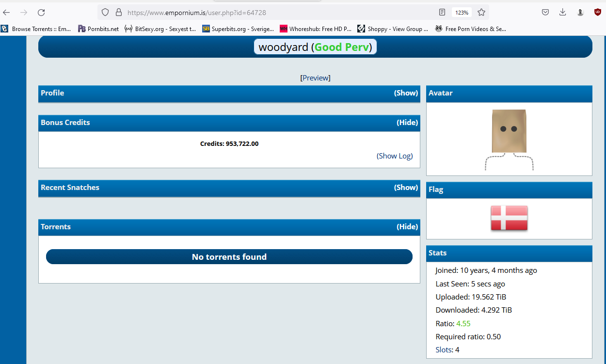Open the Pocket save icon
The height and width of the screenshot is (364, 606).
click(x=545, y=13)
